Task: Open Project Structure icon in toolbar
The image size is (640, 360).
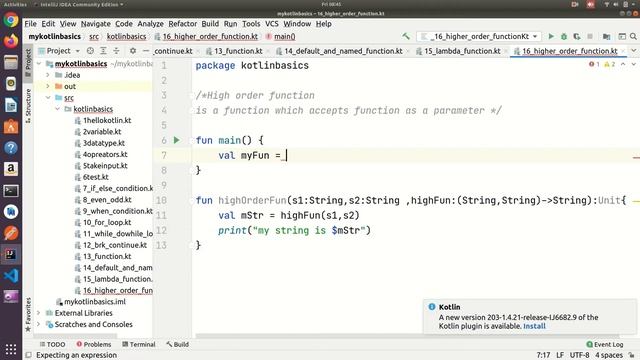Action: click(607, 36)
